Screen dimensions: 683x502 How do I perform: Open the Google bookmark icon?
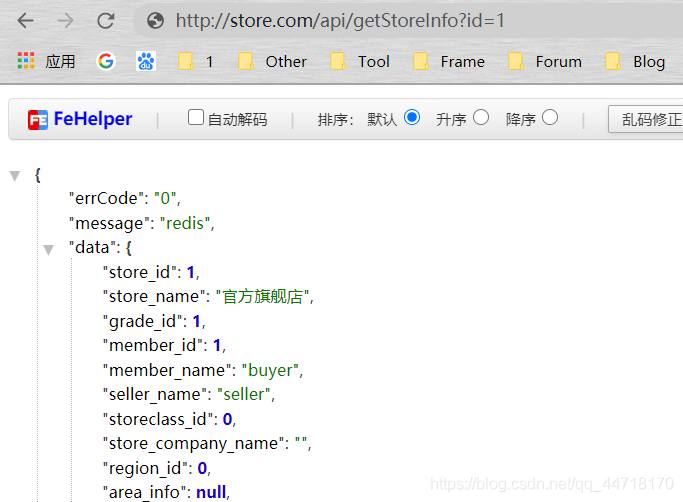click(106, 61)
